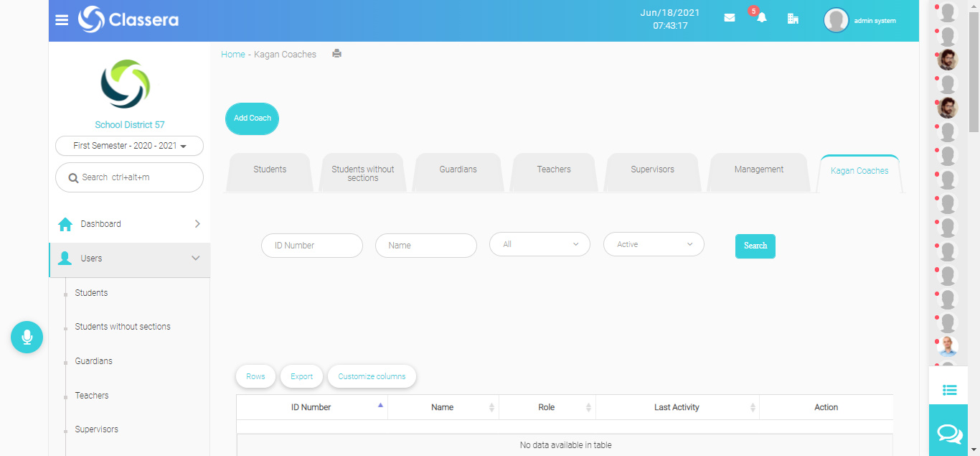This screenshot has width=980, height=456.
Task: Click the list icon above chat
Action: point(949,390)
